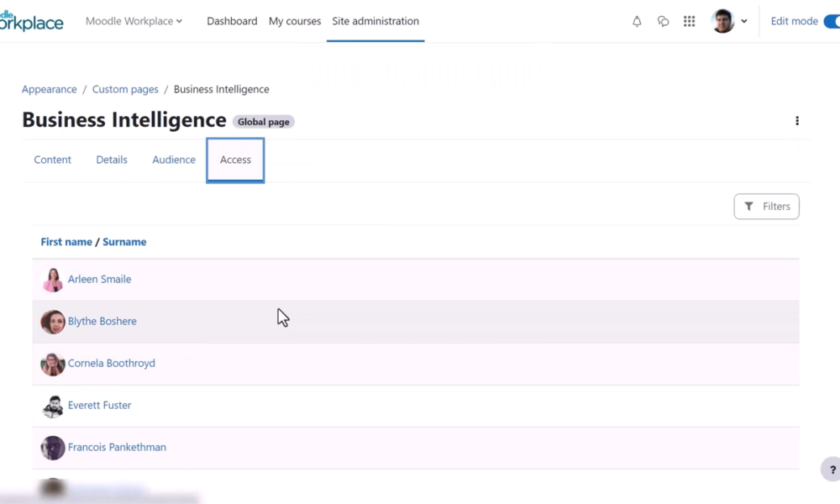This screenshot has height=504, width=840.
Task: Toggle the Edit mode switch
Action: [x=831, y=21]
